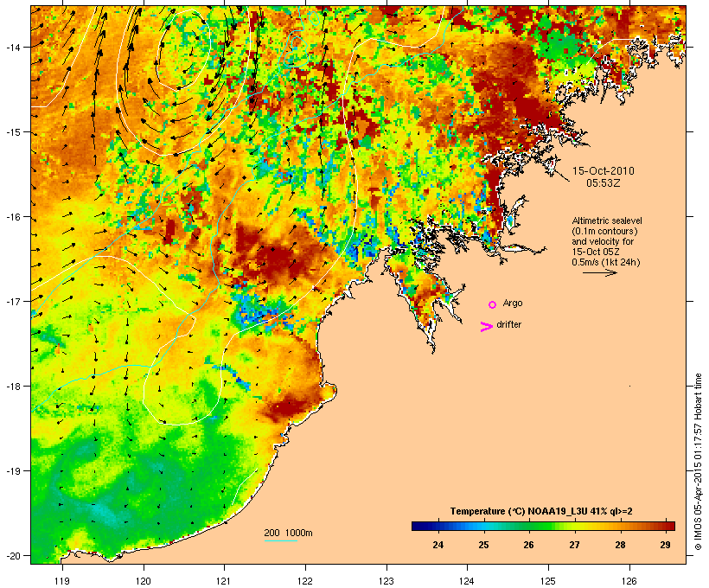Click the latitude axis label -18
The width and height of the screenshot is (709, 588).
[x=12, y=386]
